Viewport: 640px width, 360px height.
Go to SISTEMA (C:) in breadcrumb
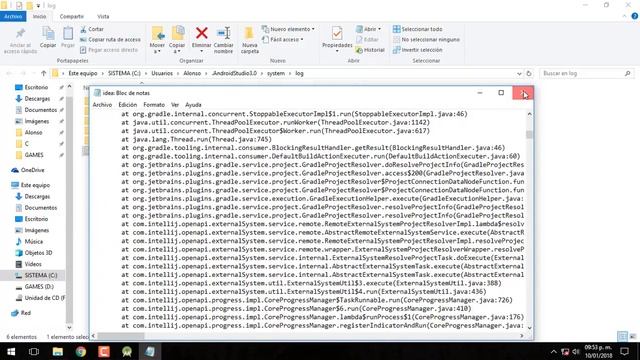coord(124,73)
